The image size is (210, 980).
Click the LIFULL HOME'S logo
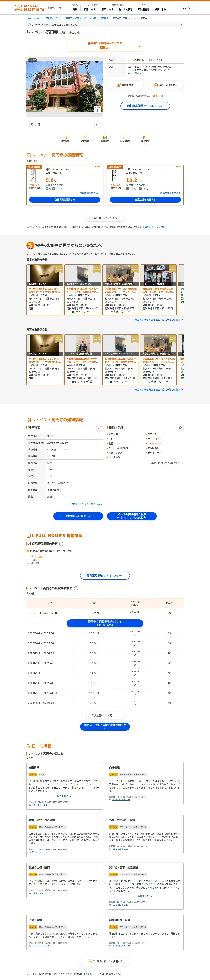(x=29, y=8)
